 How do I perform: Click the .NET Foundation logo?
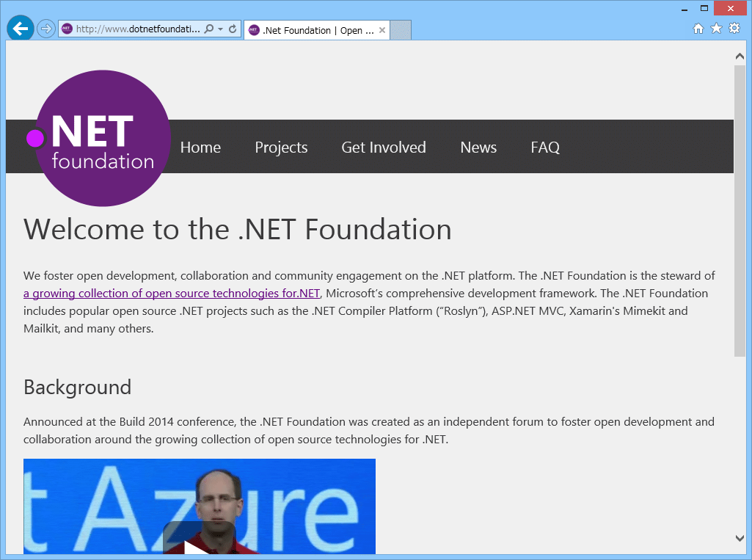pyautogui.click(x=102, y=138)
